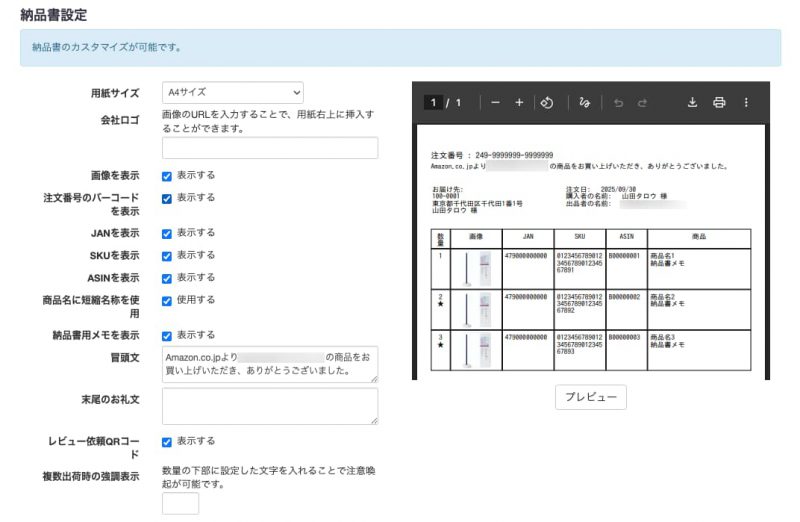The height and width of the screenshot is (522, 800).
Task: Toggle the JANを表示 checkbox
Action: (167, 233)
